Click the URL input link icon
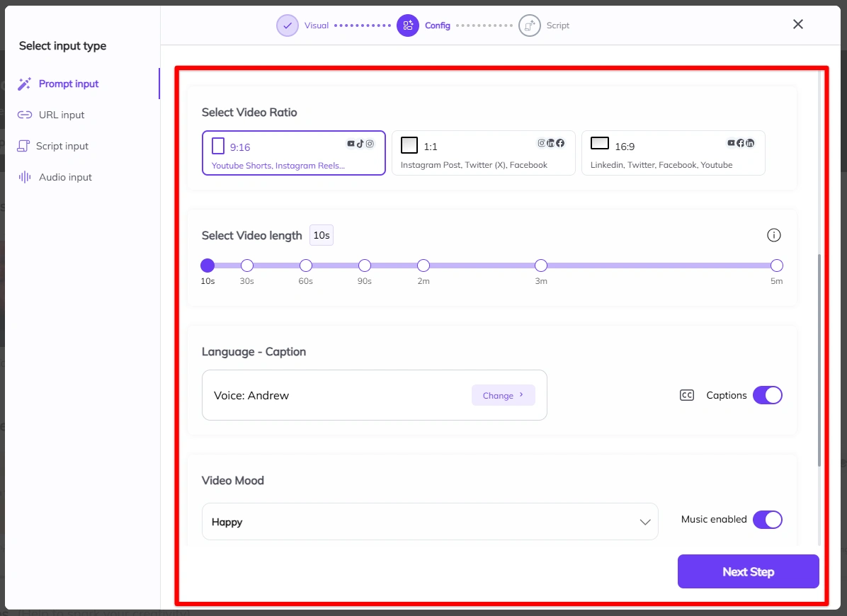The height and width of the screenshot is (616, 847). 24,115
